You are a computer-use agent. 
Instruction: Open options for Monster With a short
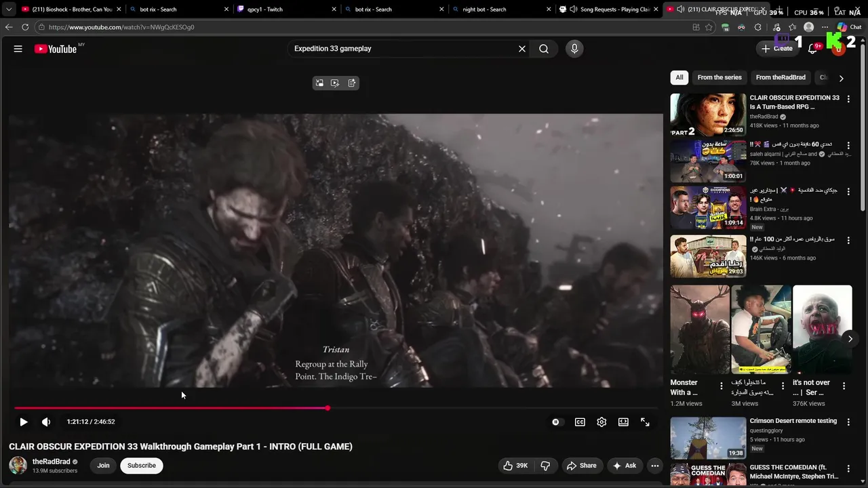(x=721, y=386)
